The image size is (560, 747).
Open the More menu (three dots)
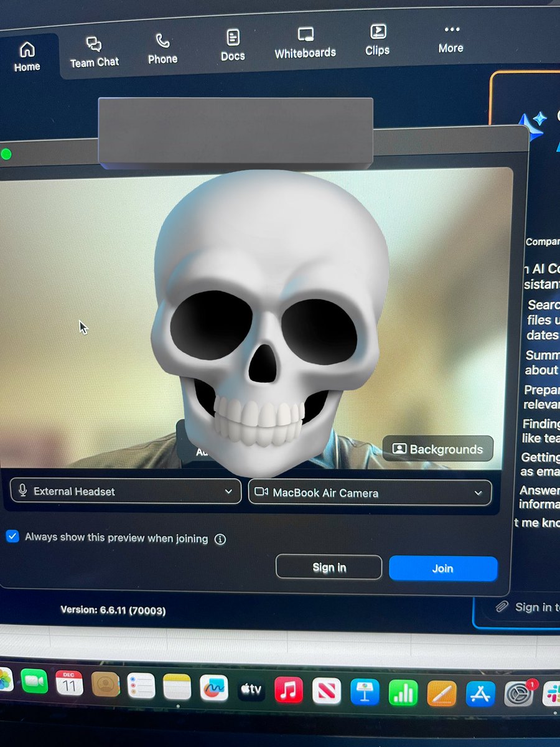(x=450, y=39)
